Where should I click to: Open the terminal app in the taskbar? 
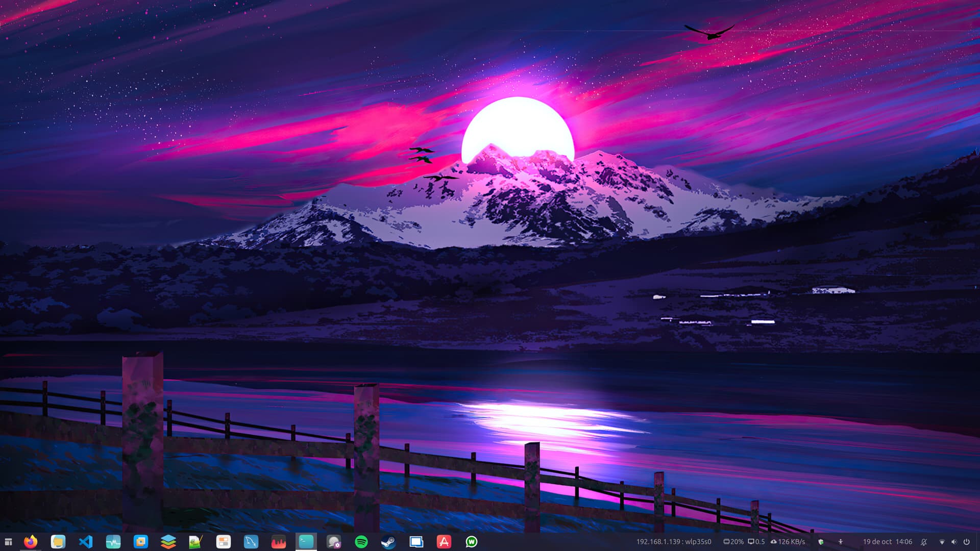click(306, 542)
